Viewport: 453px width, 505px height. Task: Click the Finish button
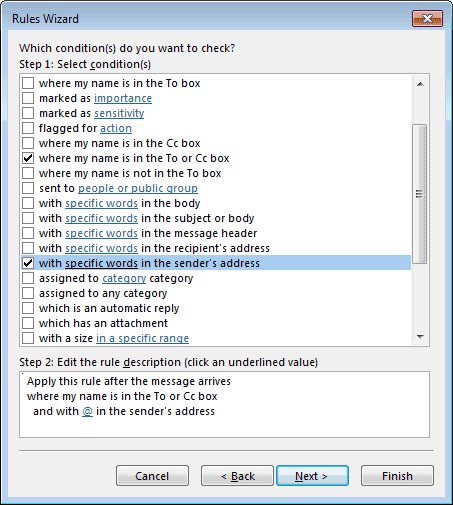[397, 476]
